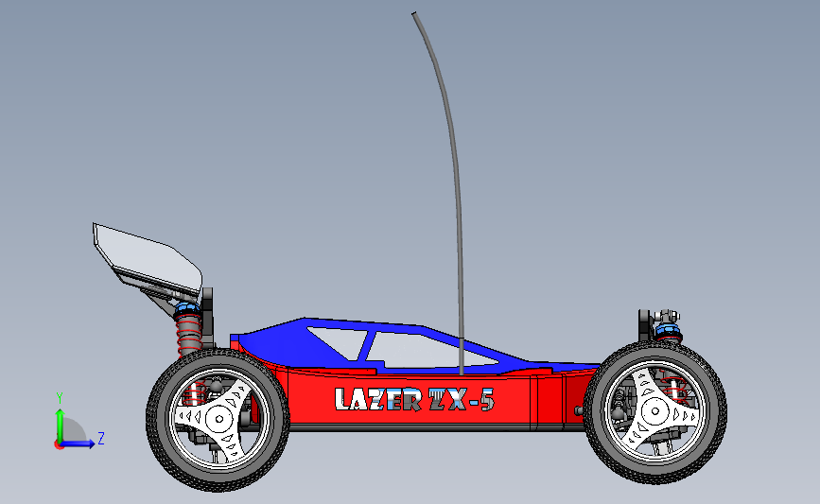Select the red front spring behind front wheel
820x504 pixels.
[x=674, y=388]
